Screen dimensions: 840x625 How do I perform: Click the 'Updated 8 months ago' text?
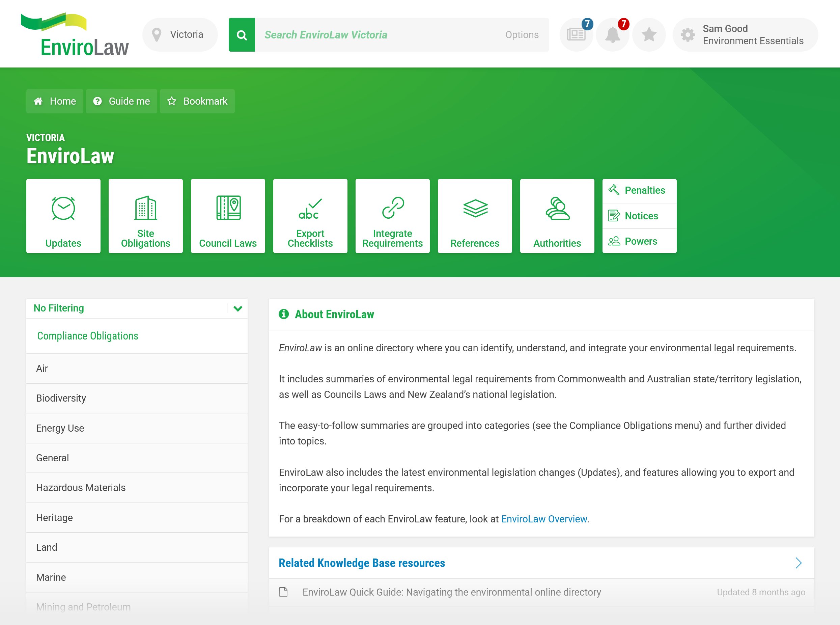click(761, 592)
